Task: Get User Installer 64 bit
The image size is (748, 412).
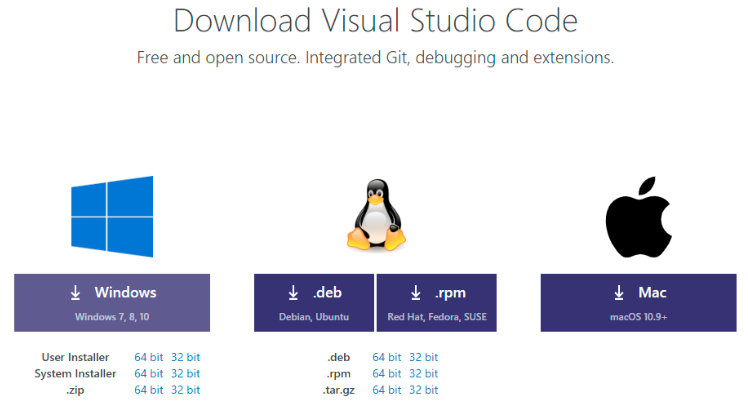Action: [x=149, y=357]
